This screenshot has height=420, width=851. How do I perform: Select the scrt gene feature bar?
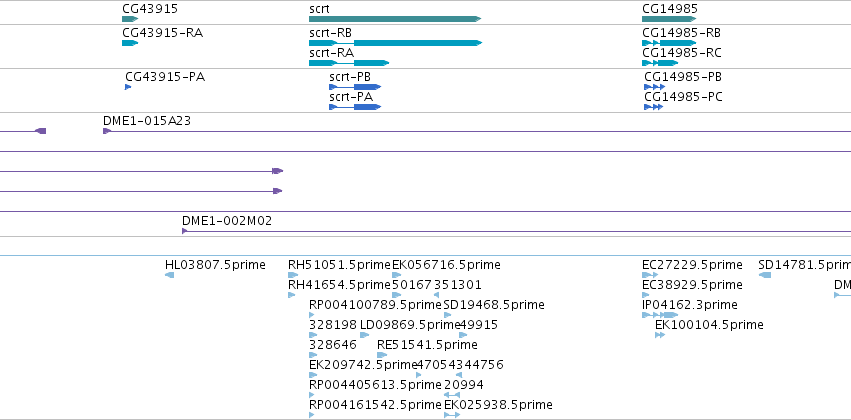(x=395, y=19)
